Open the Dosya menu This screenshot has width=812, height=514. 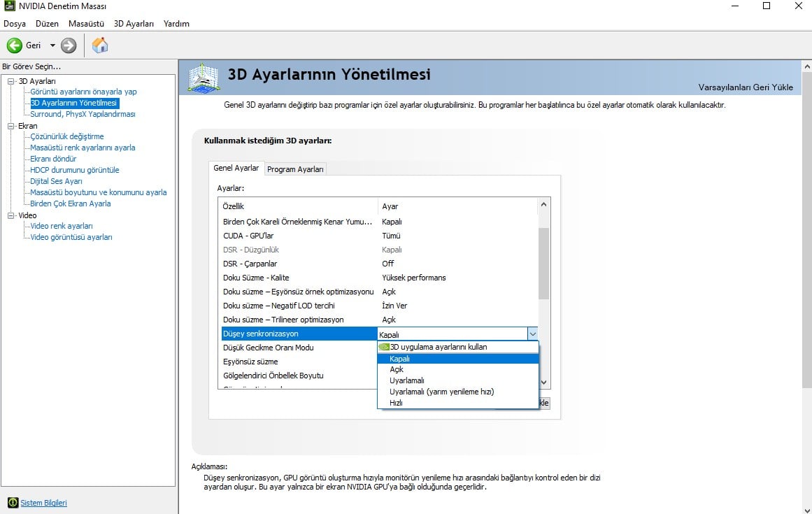pos(15,24)
